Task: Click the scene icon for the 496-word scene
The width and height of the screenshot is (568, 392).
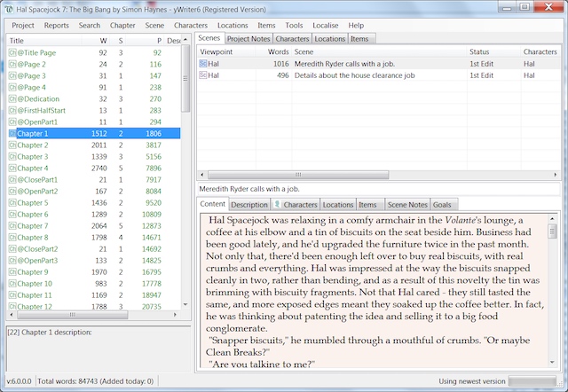Action: click(x=203, y=75)
